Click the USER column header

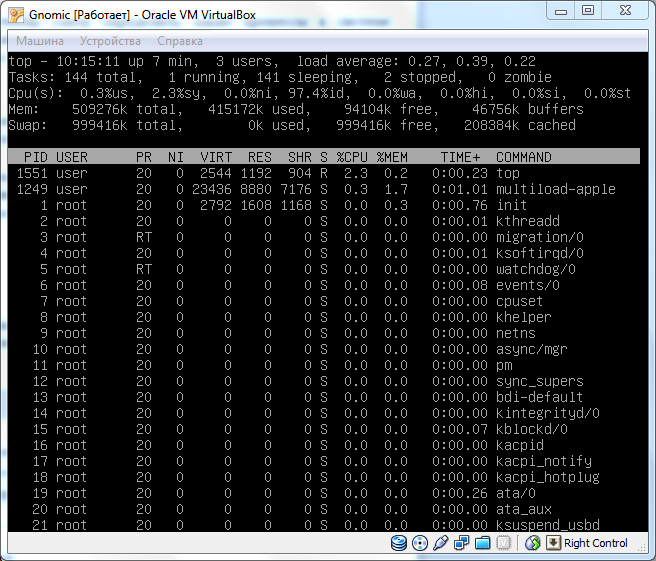tap(72, 157)
